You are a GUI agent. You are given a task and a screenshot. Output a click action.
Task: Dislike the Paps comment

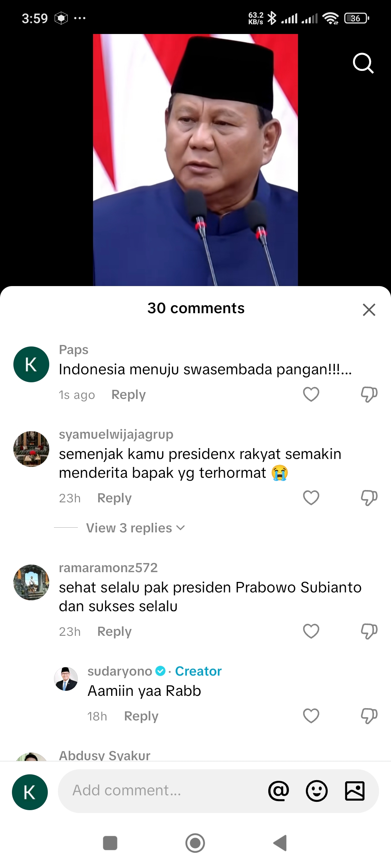coord(369,394)
